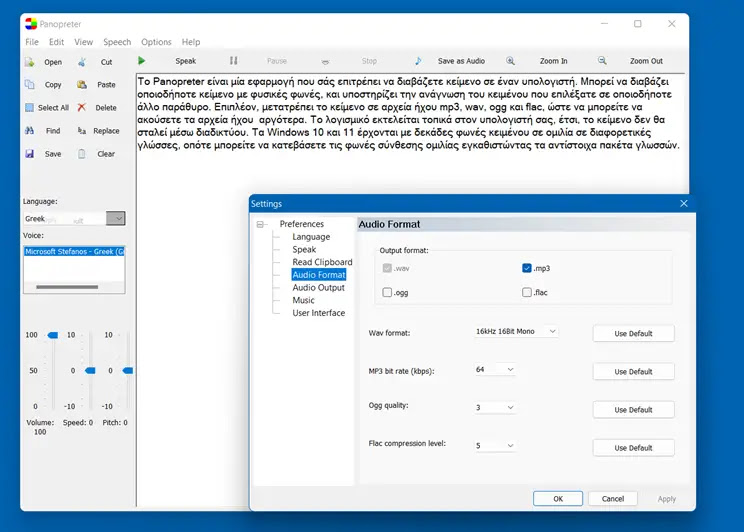The width and height of the screenshot is (744, 532).
Task: Open the MP3 bit rate dropdown
Action: [495, 369]
